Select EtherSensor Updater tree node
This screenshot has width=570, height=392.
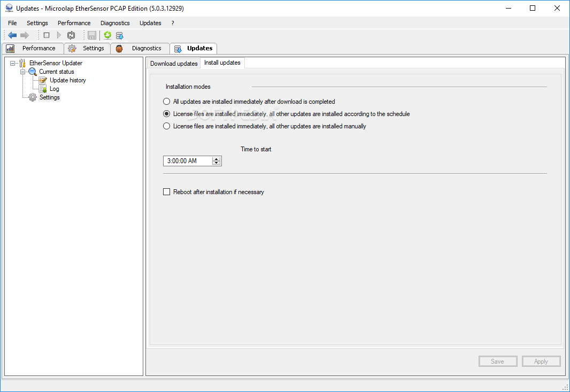click(x=56, y=63)
